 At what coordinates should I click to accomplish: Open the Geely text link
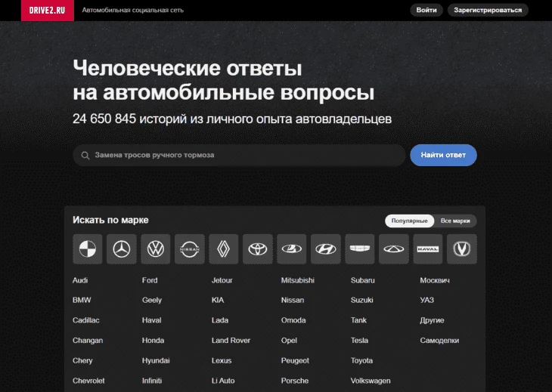pyautogui.click(x=152, y=300)
